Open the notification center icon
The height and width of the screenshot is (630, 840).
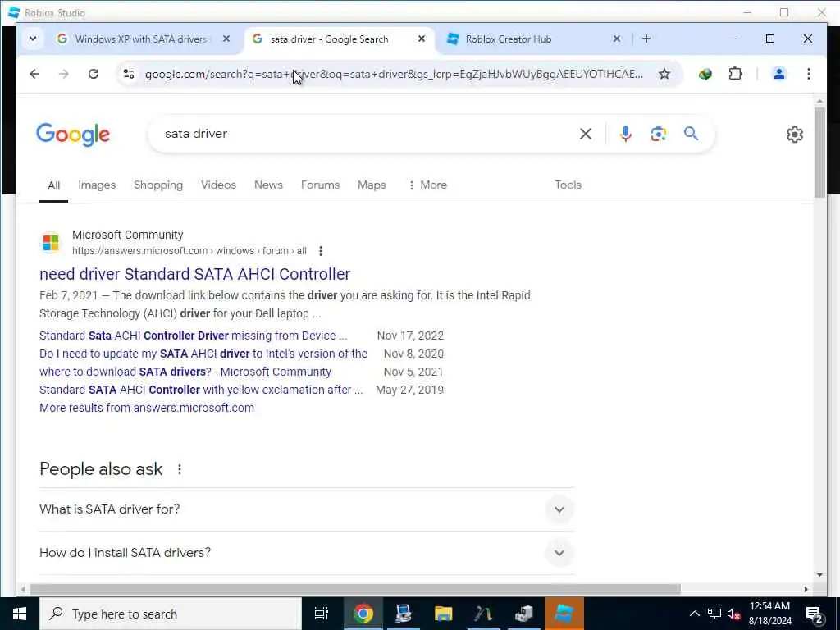[x=815, y=614]
